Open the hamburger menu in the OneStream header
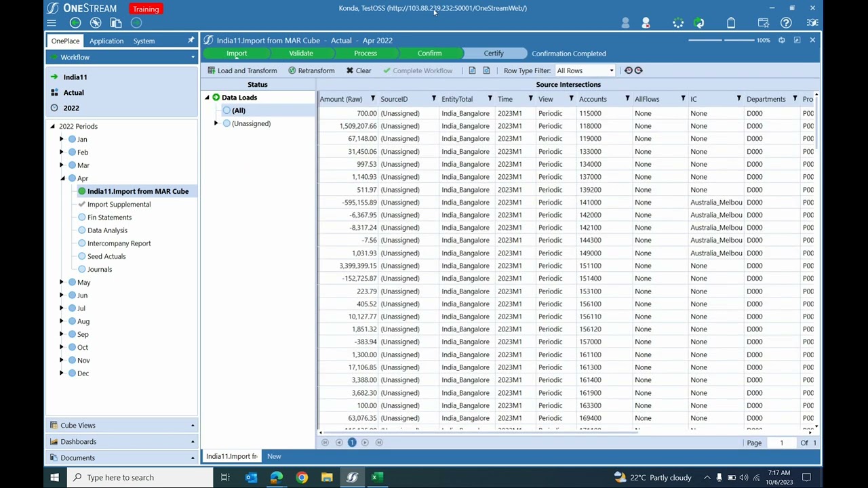The height and width of the screenshot is (488, 868). pyautogui.click(x=52, y=23)
